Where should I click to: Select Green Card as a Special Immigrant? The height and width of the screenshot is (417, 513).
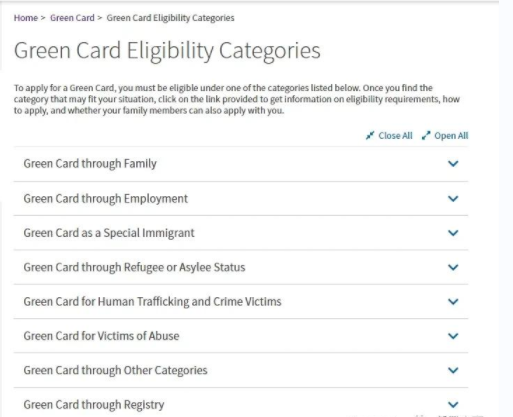[x=109, y=233]
